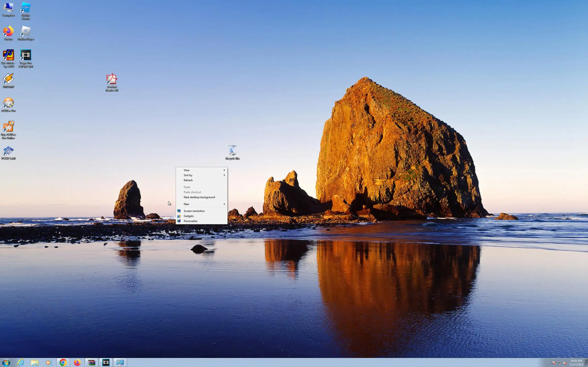Click the muted speaker volume tray icon
Screen dimensions: 588x367
[565, 363]
